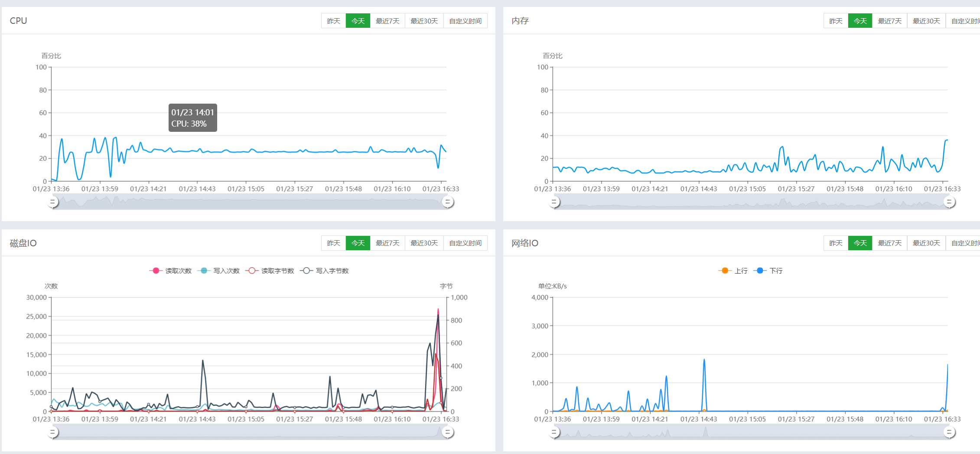This screenshot has width=980, height=454.
Task: Toggle the 上行 network legend item
Action: [733, 271]
